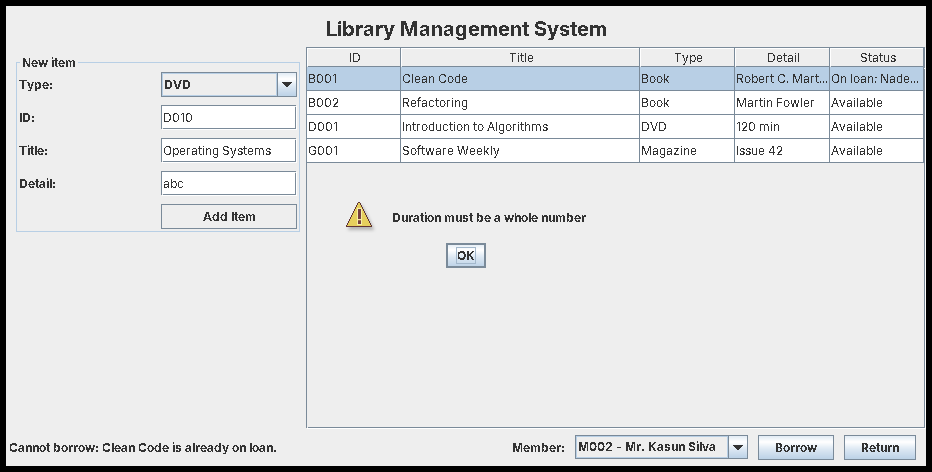Click the ID column header
Screen dimensions: 932x472
[x=354, y=57]
